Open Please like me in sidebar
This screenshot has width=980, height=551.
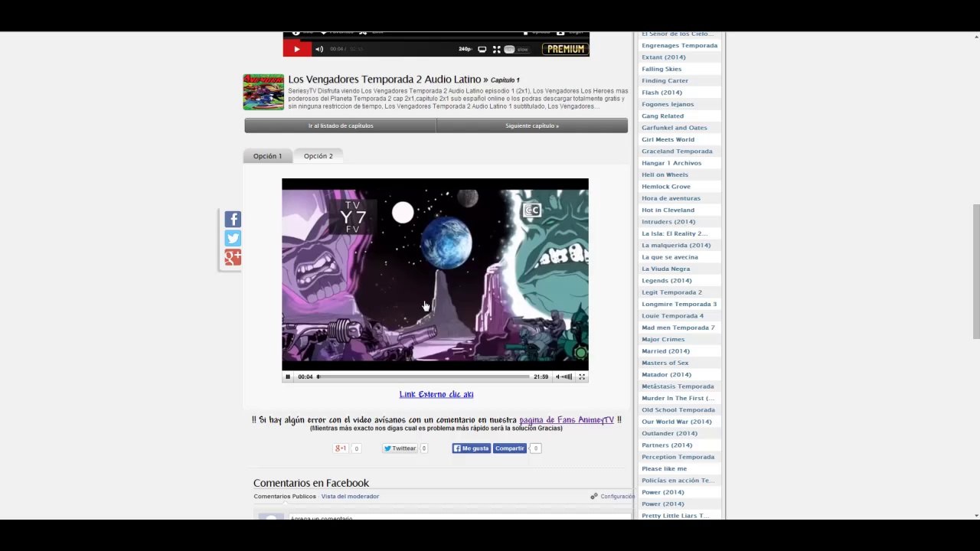[x=665, y=469]
